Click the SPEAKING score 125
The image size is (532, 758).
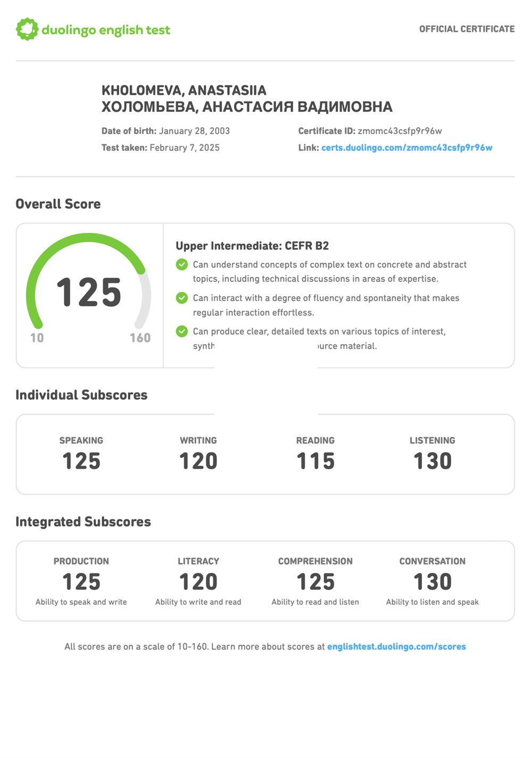point(81,461)
